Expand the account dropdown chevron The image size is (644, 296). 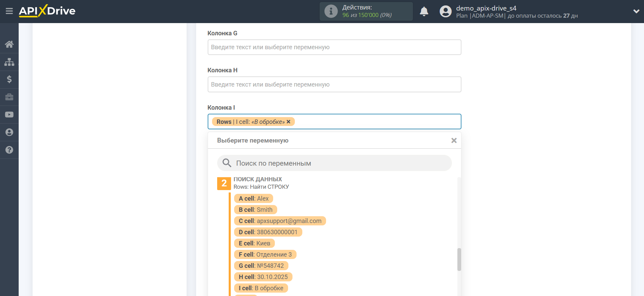tap(636, 11)
